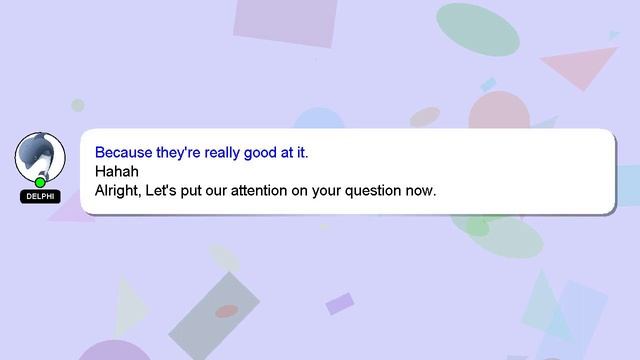Click the large purple rectangle at the top
640x360 pixels.
point(286,22)
